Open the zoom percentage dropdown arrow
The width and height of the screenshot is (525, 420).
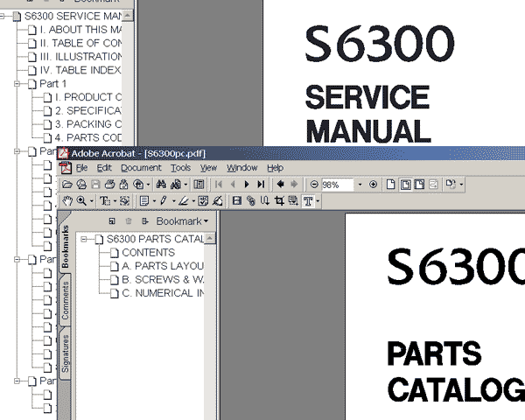pos(360,185)
